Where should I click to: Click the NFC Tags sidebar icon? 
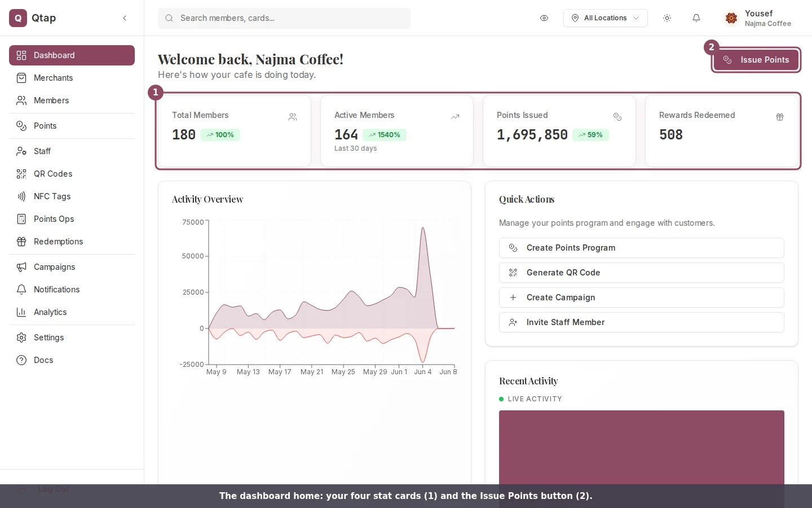[21, 196]
